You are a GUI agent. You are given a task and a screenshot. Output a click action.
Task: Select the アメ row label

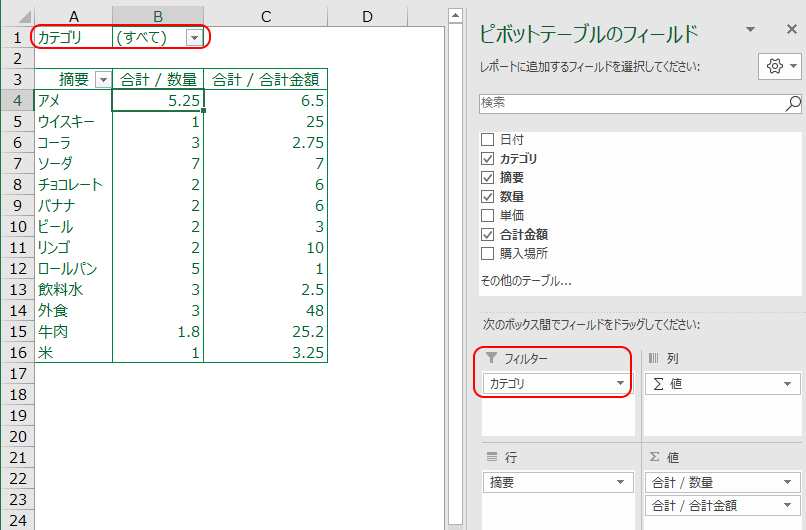coord(73,101)
